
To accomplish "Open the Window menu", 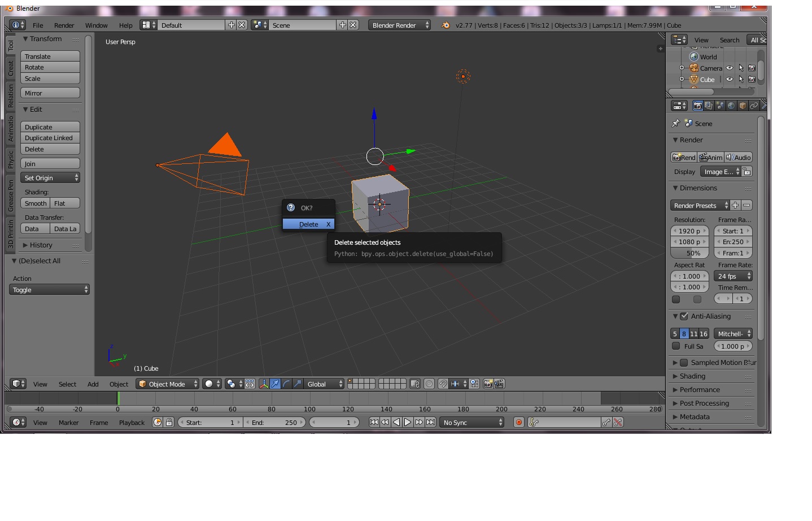I will tap(96, 25).
